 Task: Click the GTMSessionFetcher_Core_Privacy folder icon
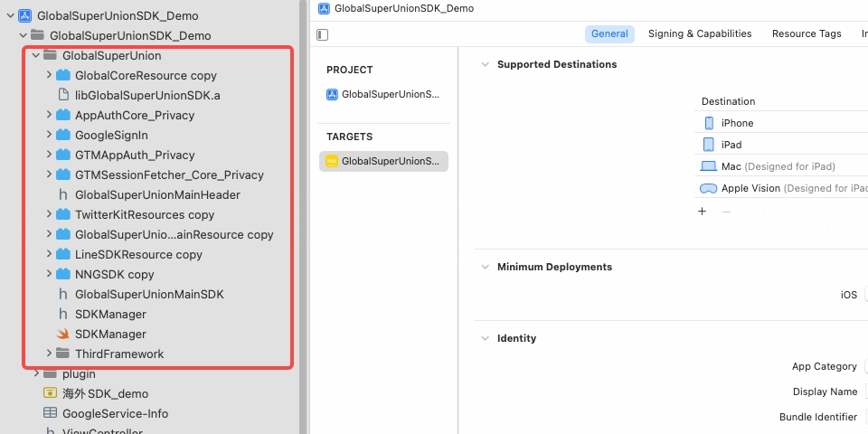63,175
